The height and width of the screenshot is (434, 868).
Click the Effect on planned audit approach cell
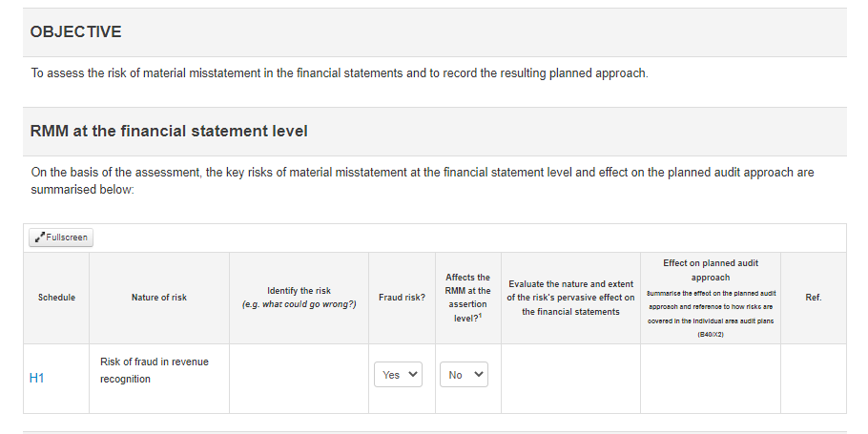coord(711,379)
